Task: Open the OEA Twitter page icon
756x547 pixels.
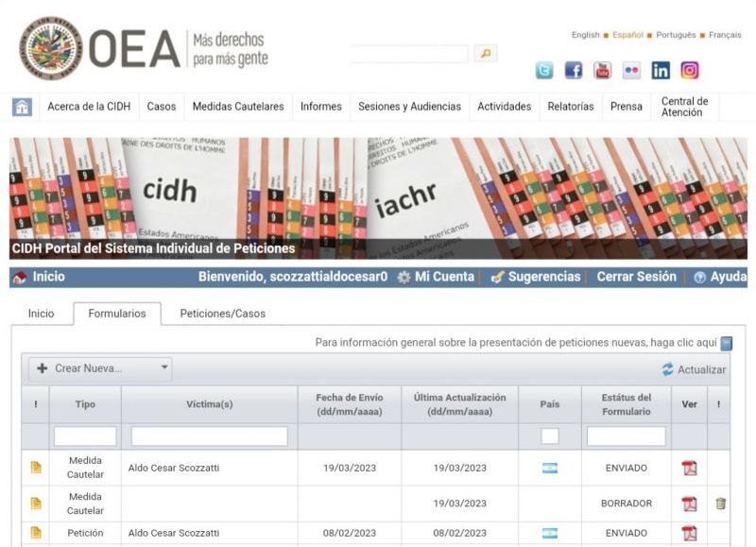Action: (x=544, y=70)
